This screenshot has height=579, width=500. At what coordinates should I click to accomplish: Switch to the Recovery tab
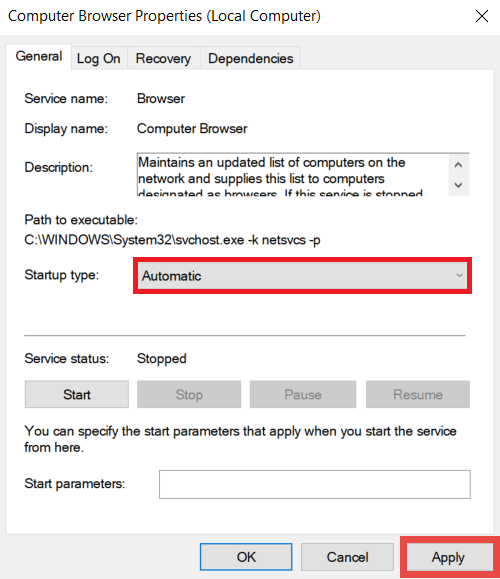point(163,58)
